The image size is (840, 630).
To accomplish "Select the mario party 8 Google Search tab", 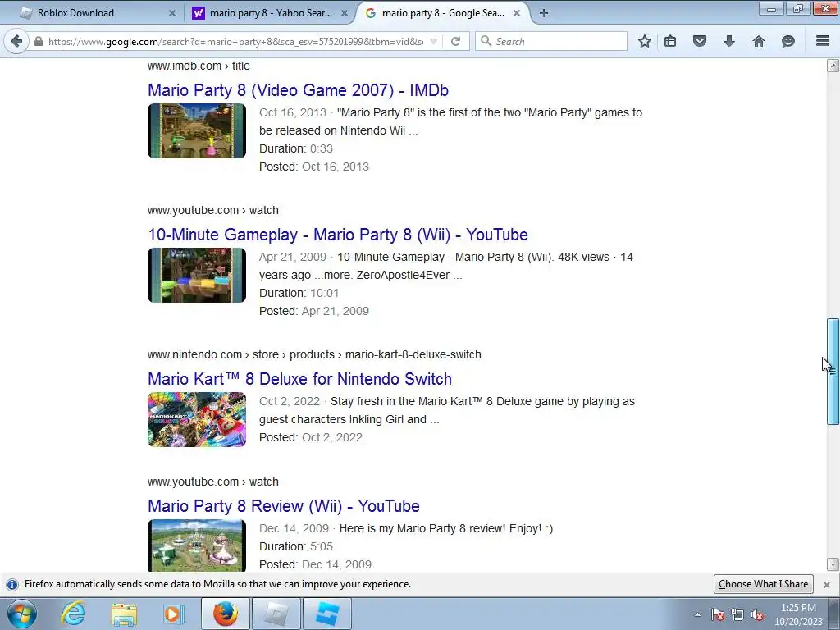I will 442,13.
